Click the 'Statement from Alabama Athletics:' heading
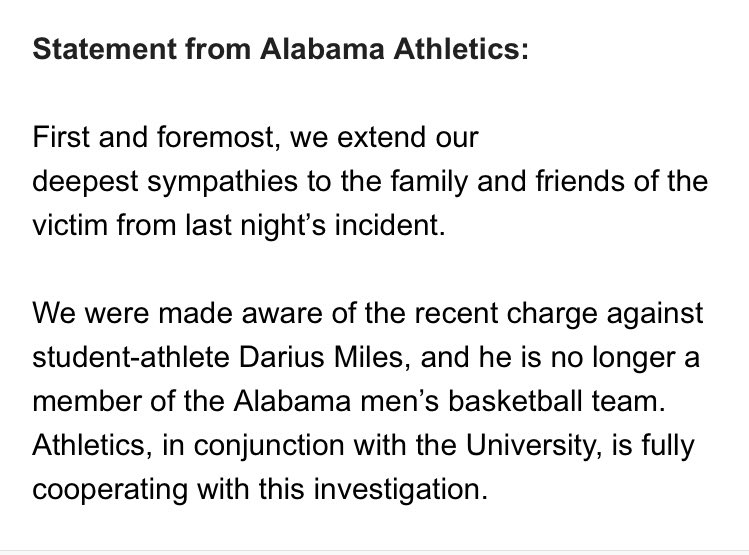Viewport: 749px width, 555px height. [x=280, y=49]
